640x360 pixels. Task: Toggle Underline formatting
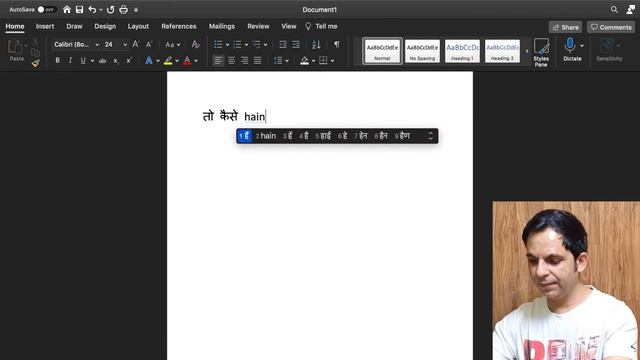[x=83, y=60]
